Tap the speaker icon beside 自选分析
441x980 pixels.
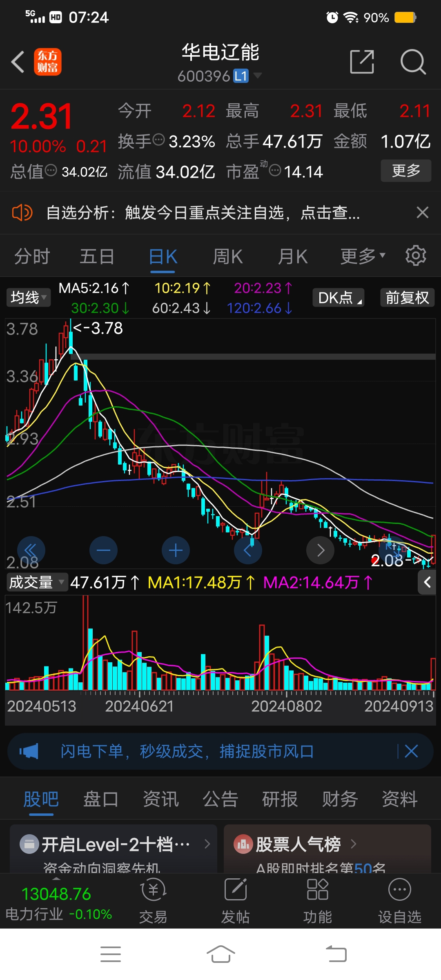coord(22,213)
